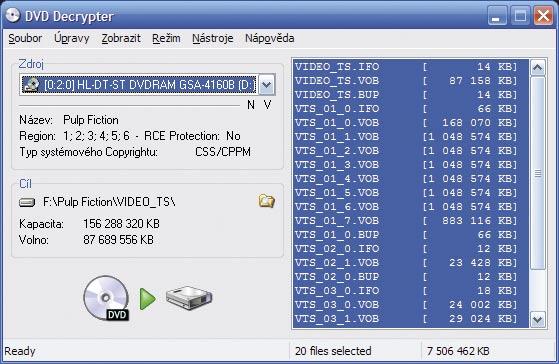Click the file list scrollbar thumb

click(538, 173)
